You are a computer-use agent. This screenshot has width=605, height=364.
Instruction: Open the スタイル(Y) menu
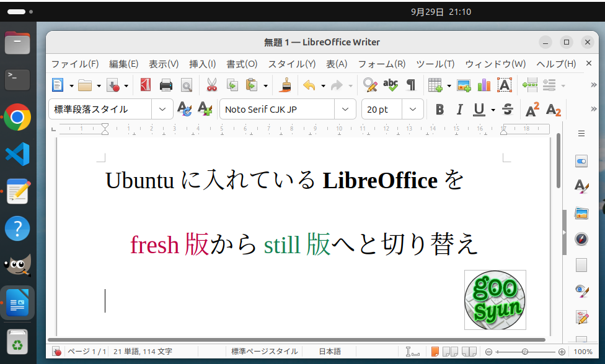tap(292, 64)
